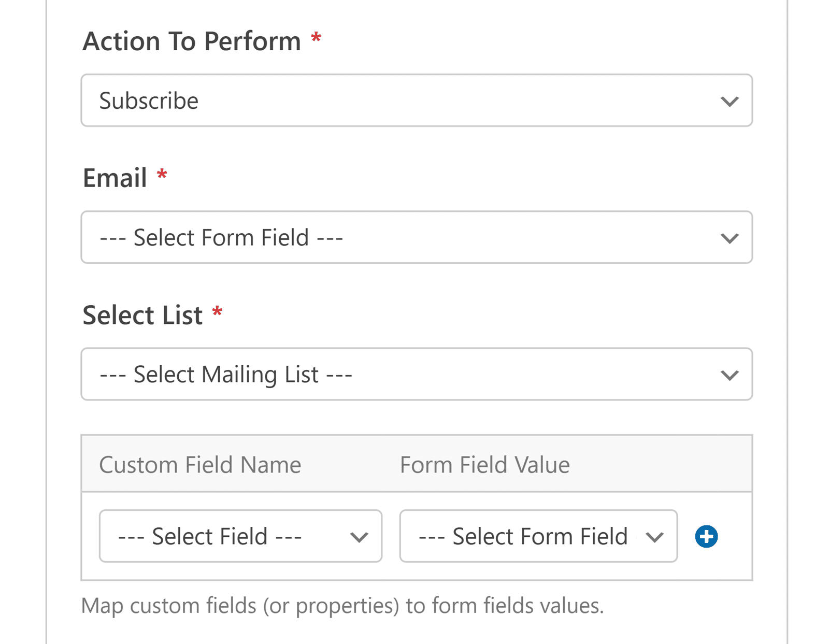The width and height of the screenshot is (829, 644).
Task: Click the chevron on the Form Field Value dropdown
Action: tap(655, 537)
